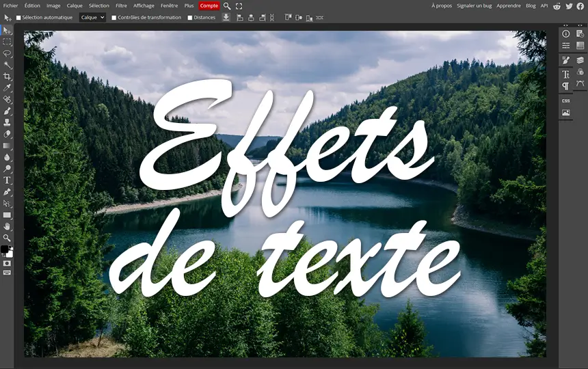Open the Paths panel icon
588x369 pixels.
click(580, 83)
